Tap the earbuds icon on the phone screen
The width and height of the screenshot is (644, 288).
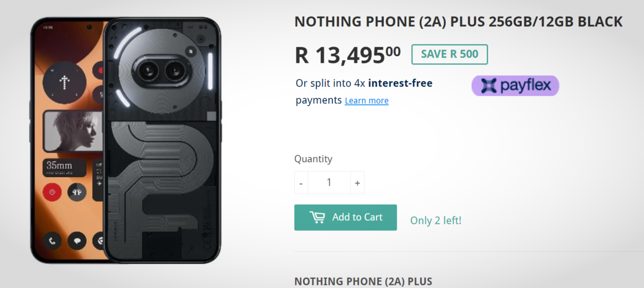point(77,192)
